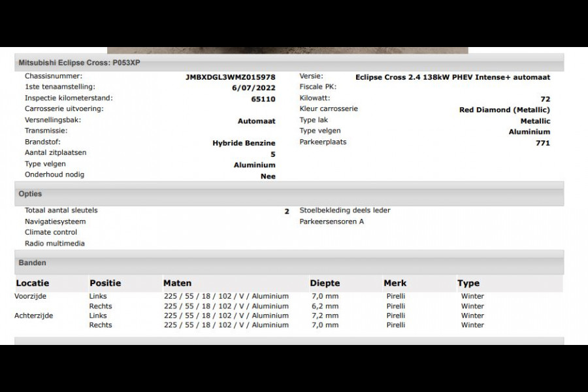This screenshot has height=392, width=588.
Task: Select the Hybride Benzine fuel value
Action: [x=244, y=143]
